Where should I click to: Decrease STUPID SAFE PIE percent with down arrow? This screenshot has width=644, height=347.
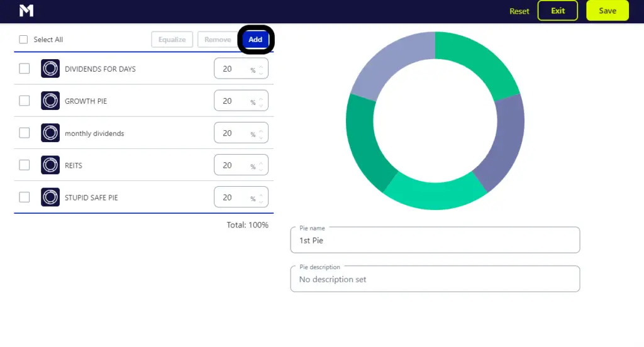[261, 201]
